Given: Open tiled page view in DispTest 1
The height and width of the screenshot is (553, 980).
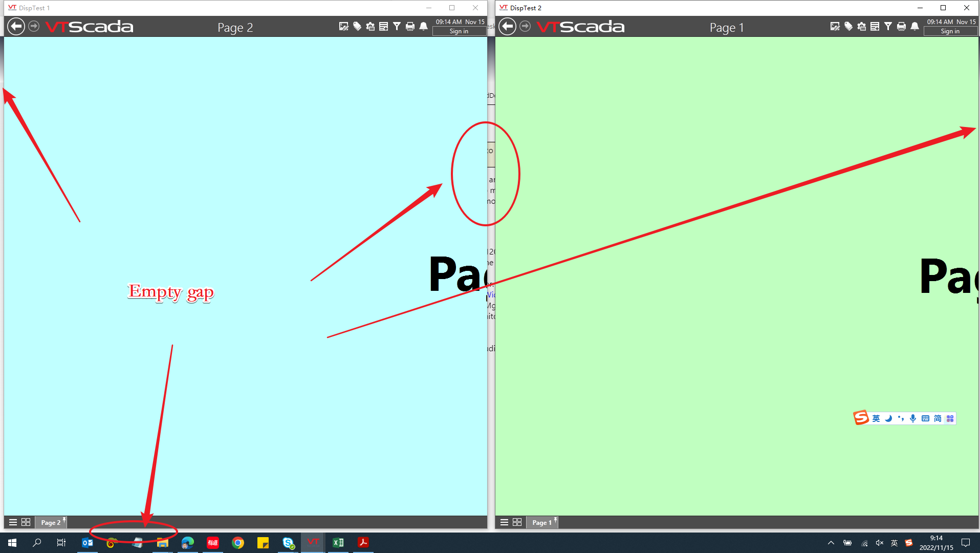Looking at the screenshot, I should (26, 522).
